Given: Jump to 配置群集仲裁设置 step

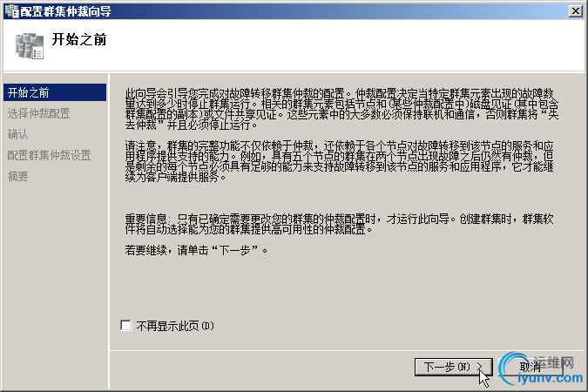Looking at the screenshot, I should pos(49,155).
